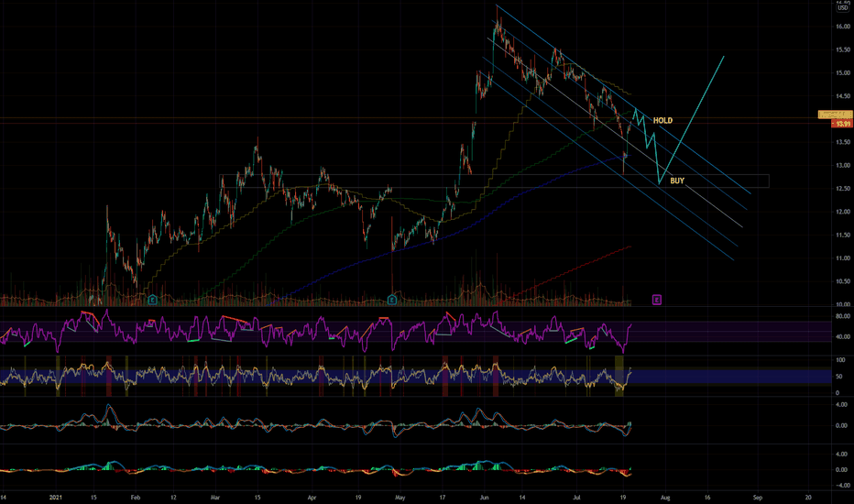The height and width of the screenshot is (504, 854).
Task: Click the Jun date axis label
Action: click(484, 497)
